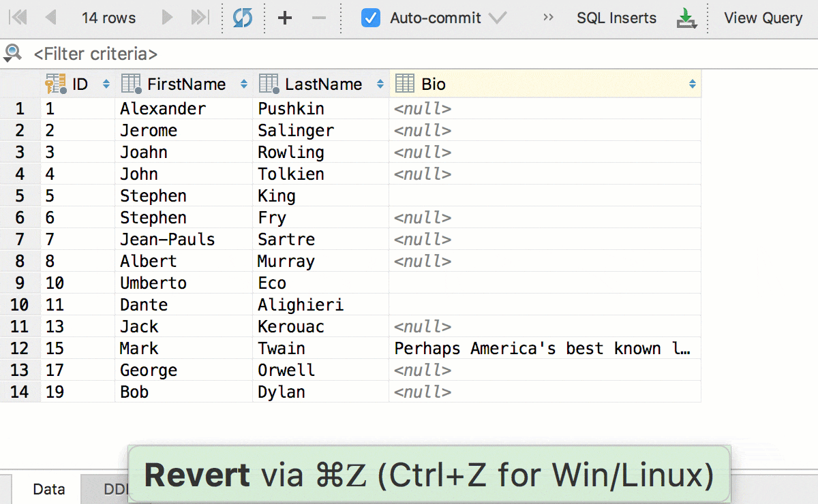818x504 pixels.
Task: Go to the previous page arrow
Action: [50, 18]
